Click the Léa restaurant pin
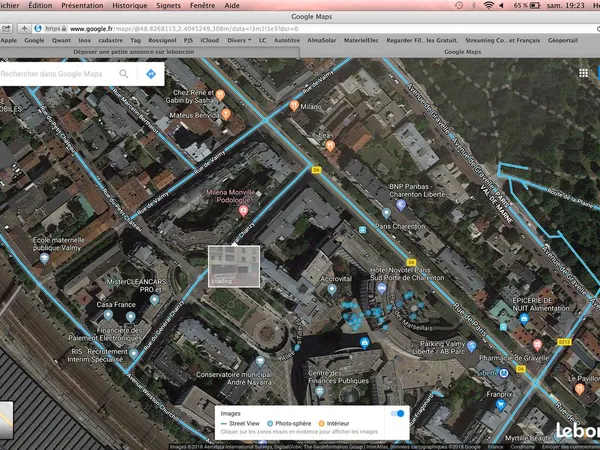 click(330, 145)
